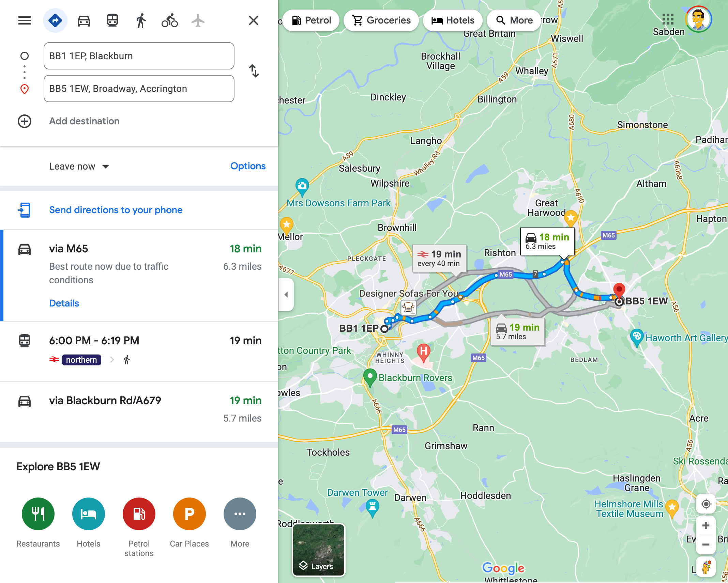The width and height of the screenshot is (728, 583).
Task: Click Send directions to your phone
Action: tap(116, 210)
